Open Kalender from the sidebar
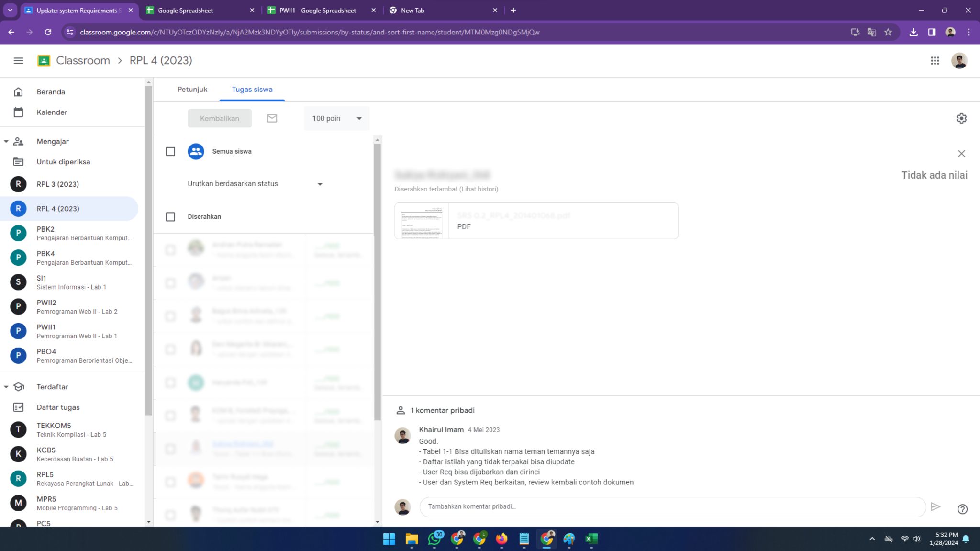Viewport: 980px width, 551px height. point(52,112)
